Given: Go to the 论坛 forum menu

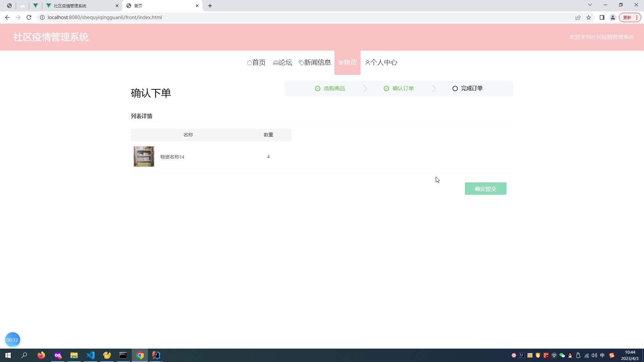Looking at the screenshot, I should 283,63.
